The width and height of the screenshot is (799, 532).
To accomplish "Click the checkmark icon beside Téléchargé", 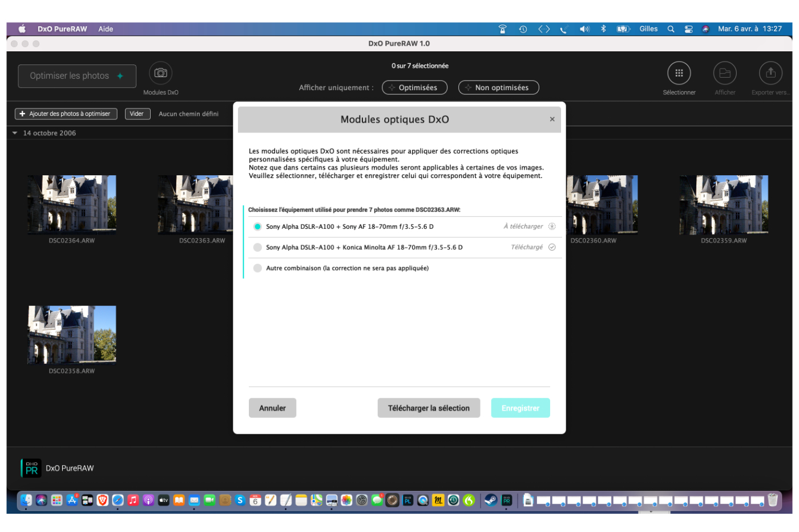I will (552, 247).
